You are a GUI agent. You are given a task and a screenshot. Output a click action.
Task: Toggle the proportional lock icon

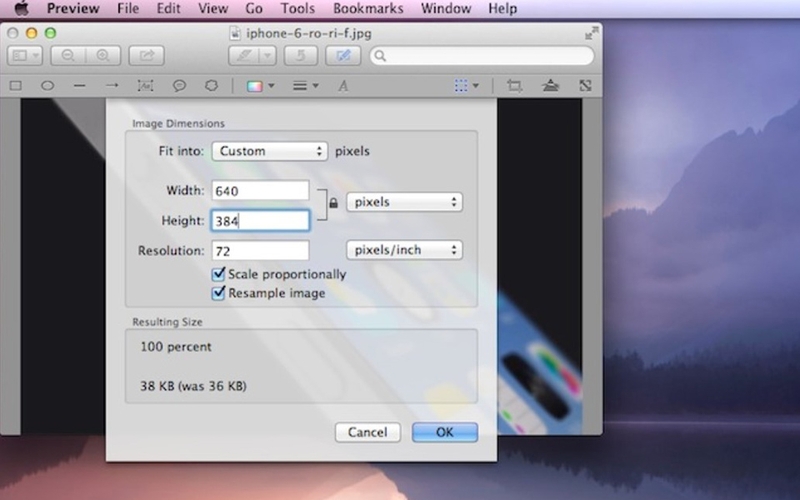(x=333, y=203)
